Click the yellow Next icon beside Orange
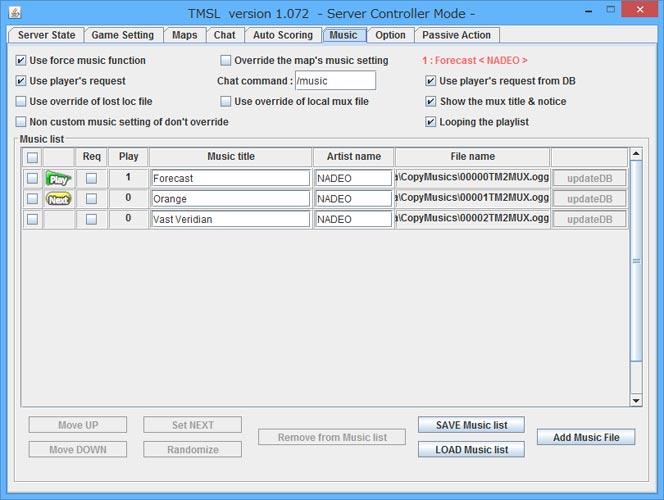Image resolution: width=664 pixels, height=500 pixels. (59, 199)
